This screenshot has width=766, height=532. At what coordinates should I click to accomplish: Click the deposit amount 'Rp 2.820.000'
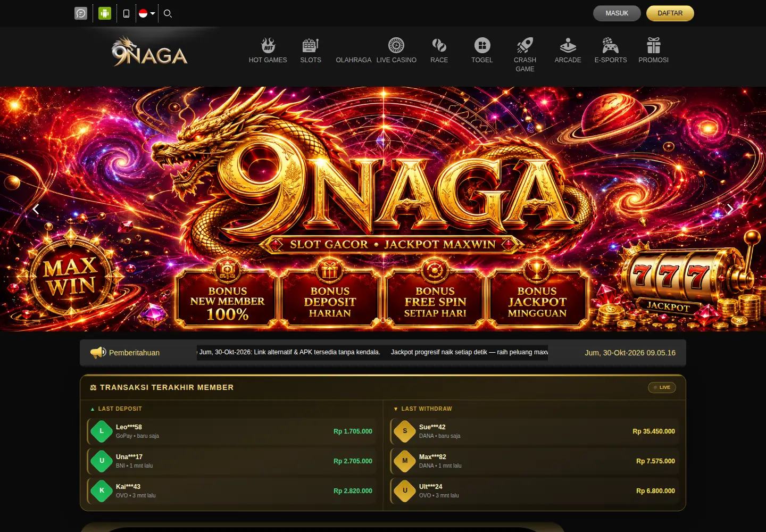tap(353, 491)
